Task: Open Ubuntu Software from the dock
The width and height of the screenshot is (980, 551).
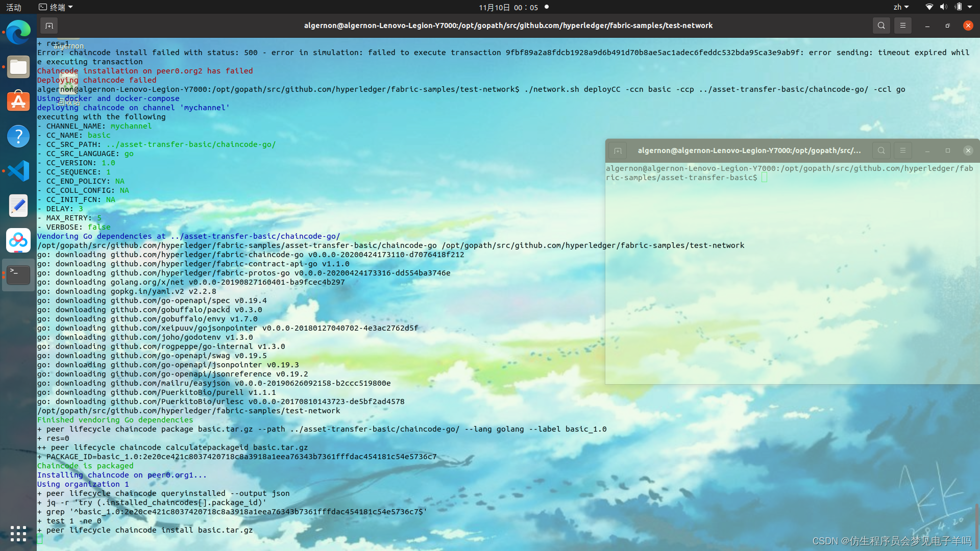Action: 18,101
